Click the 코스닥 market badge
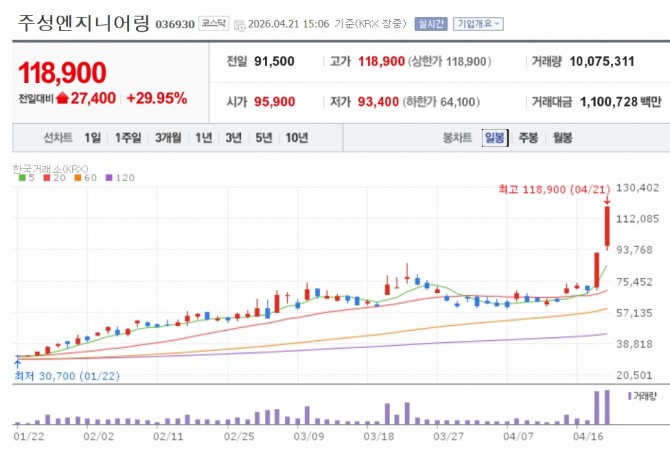This screenshot has width=670, height=470. click(x=214, y=24)
